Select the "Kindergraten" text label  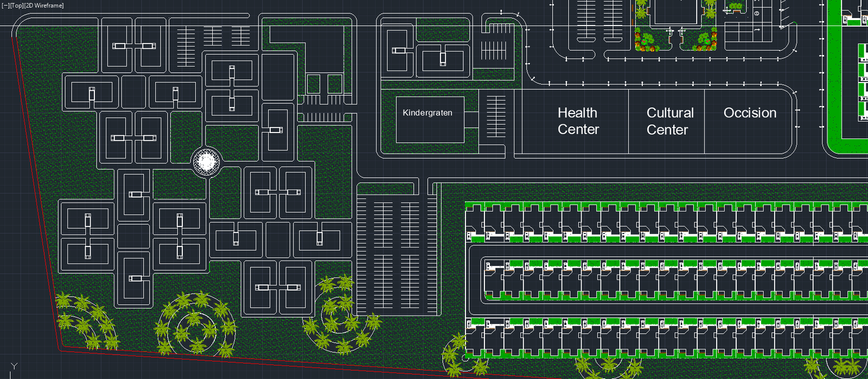tap(427, 113)
